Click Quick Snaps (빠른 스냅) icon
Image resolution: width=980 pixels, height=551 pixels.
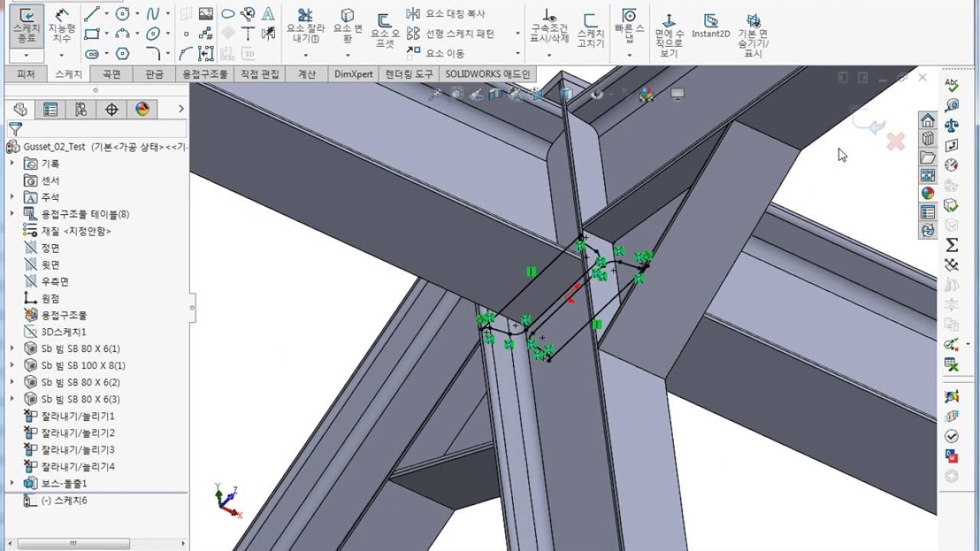point(629,26)
